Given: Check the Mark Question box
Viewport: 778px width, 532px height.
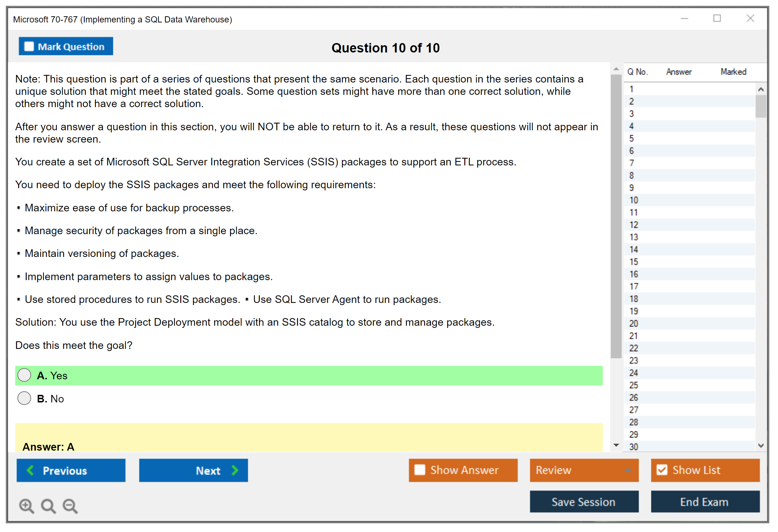Looking at the screenshot, I should 29,46.
